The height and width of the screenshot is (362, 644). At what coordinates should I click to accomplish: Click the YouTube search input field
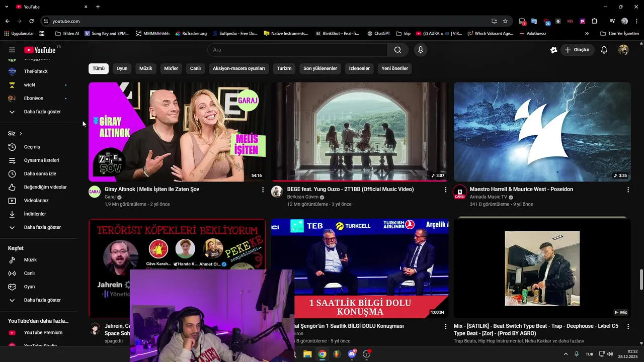tap(297, 50)
